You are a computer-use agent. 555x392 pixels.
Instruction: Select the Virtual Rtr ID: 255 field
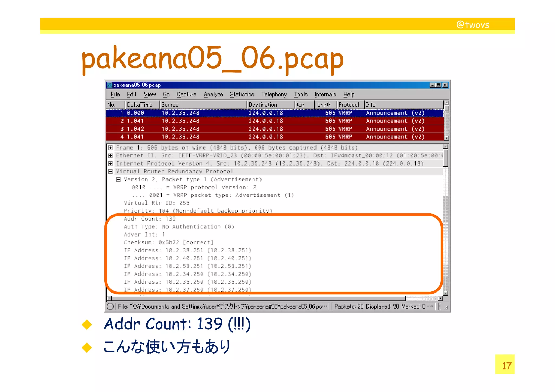coord(157,203)
